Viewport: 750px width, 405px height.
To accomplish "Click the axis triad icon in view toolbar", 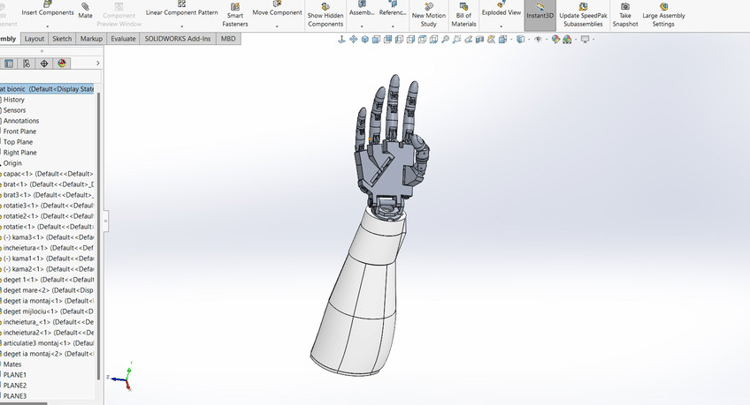I will tap(342, 39).
